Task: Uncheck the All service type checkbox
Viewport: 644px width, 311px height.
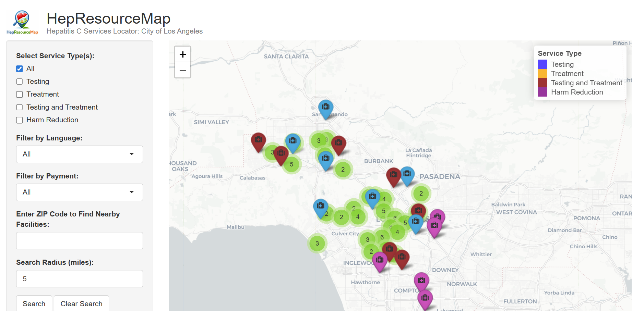Action: (x=20, y=69)
